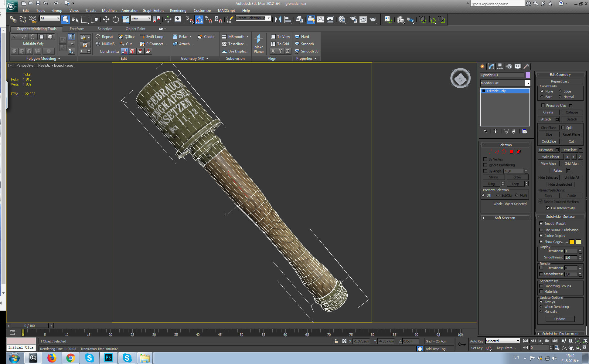Image resolution: width=589 pixels, height=364 pixels.
Task: Click the Render Production teapot icon
Action: 373,20
